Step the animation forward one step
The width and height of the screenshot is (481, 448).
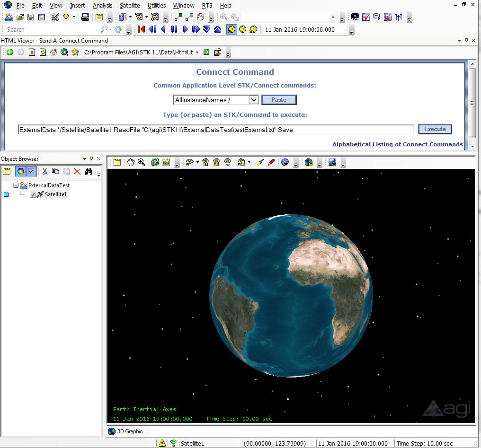(196, 29)
